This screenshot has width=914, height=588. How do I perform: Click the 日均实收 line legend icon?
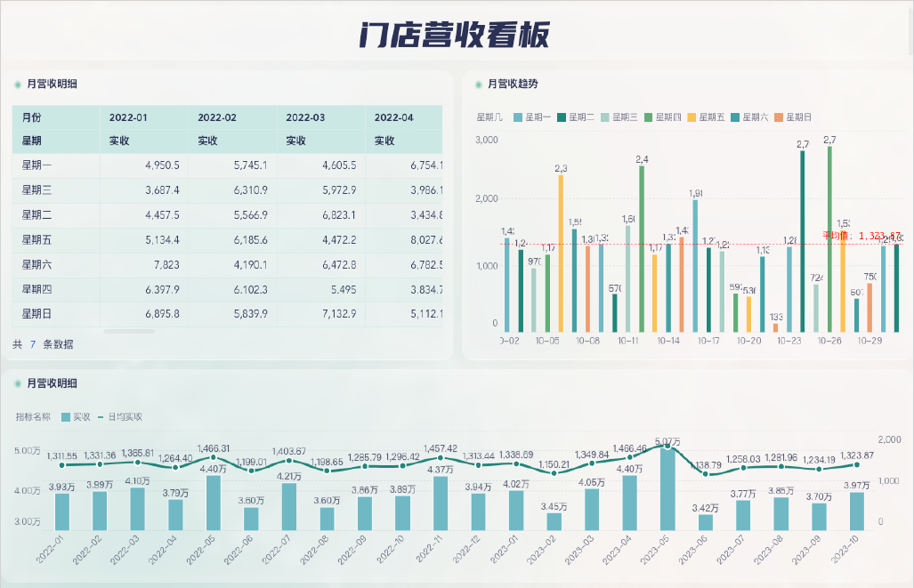(101, 416)
